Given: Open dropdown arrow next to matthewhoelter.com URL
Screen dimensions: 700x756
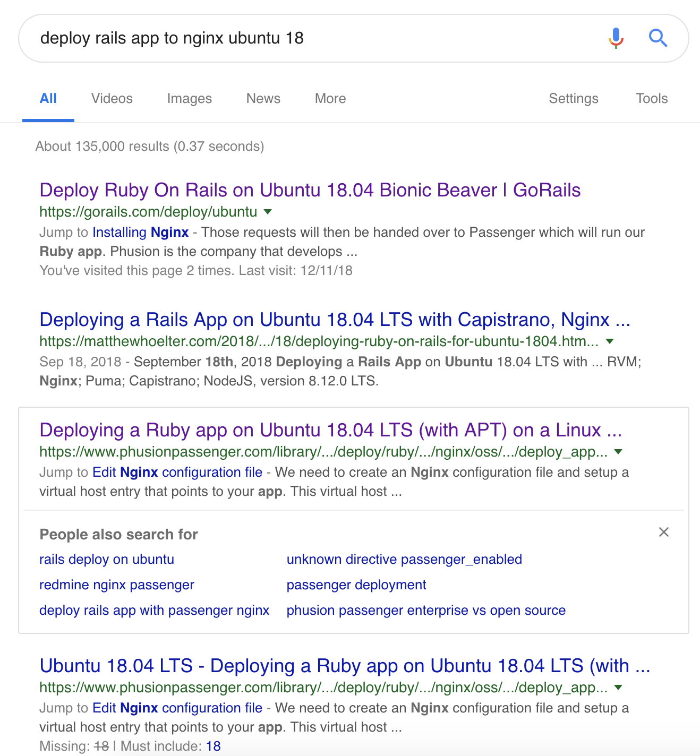Looking at the screenshot, I should pyautogui.click(x=610, y=341).
